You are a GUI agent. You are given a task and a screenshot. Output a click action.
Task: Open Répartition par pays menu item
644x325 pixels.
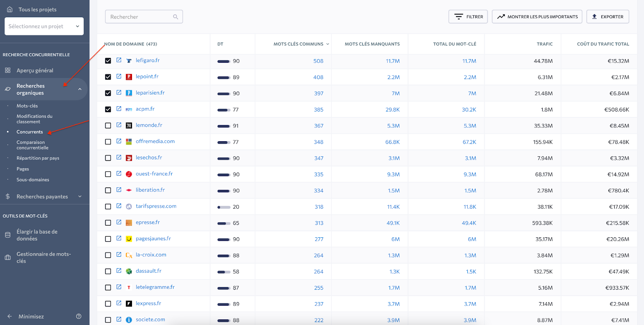coord(38,158)
